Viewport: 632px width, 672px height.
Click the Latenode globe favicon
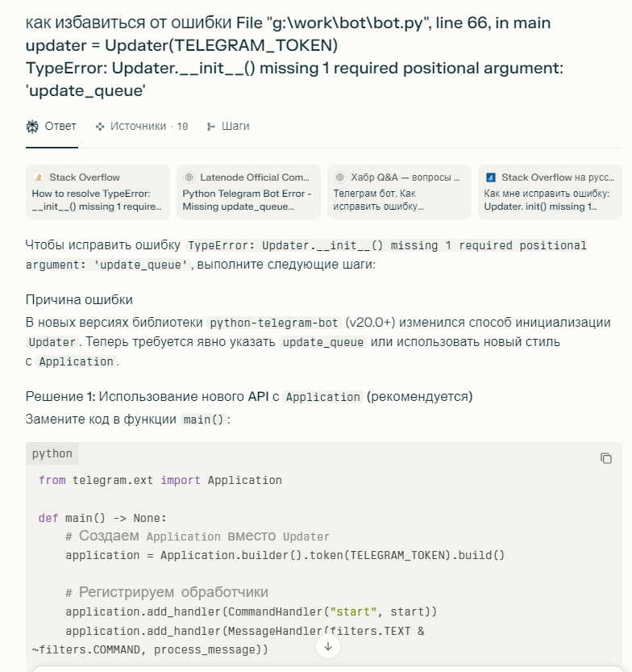(189, 177)
